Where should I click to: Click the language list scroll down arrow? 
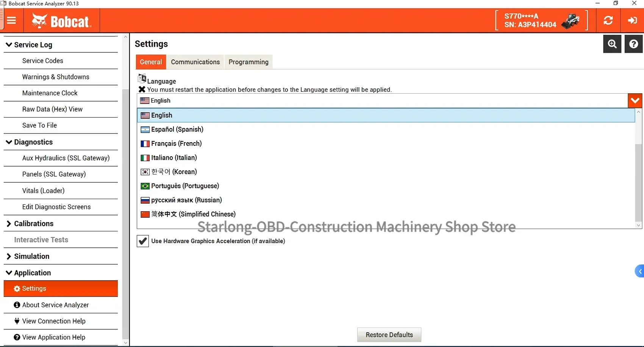639,225
